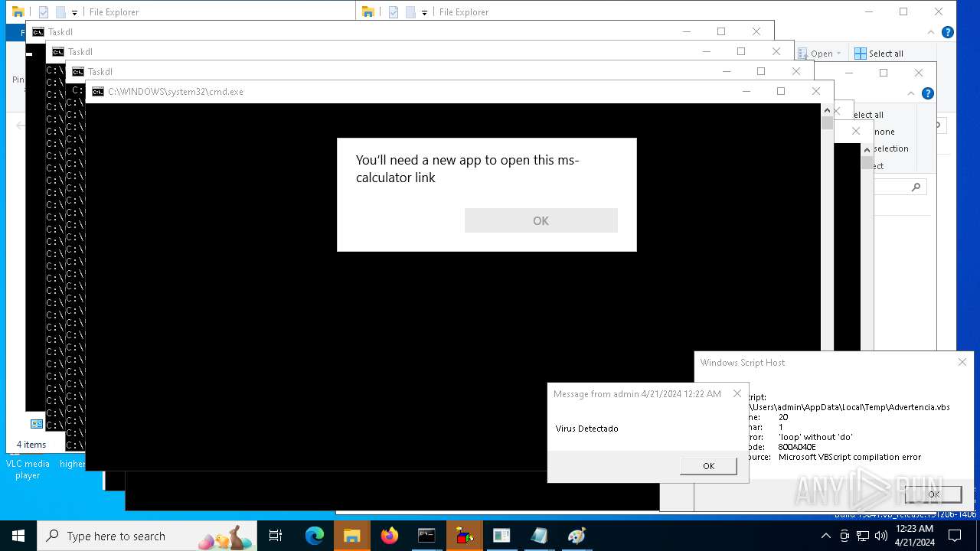The width and height of the screenshot is (980, 551).
Task: Click the taskbar search box
Action: (147, 536)
